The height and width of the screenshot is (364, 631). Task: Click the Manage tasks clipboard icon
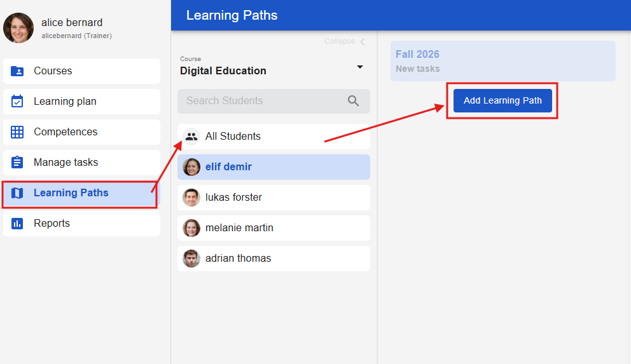17,163
